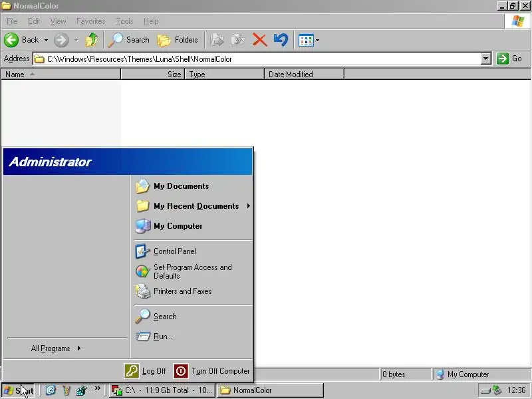Expand Quick Launch overflow chevron
The height and width of the screenshot is (399, 532).
98,388
